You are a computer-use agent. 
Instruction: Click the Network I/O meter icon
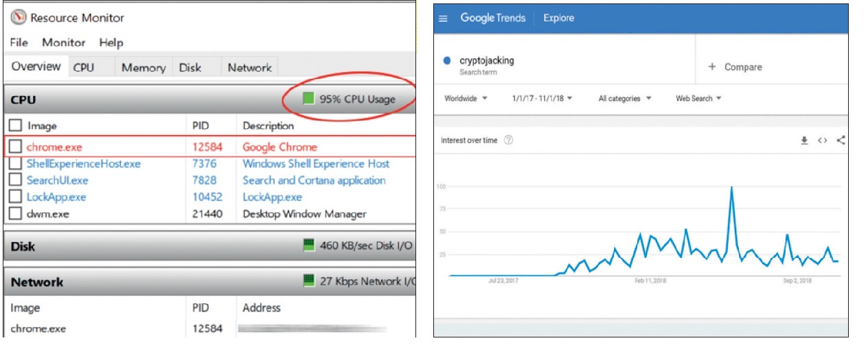309,281
